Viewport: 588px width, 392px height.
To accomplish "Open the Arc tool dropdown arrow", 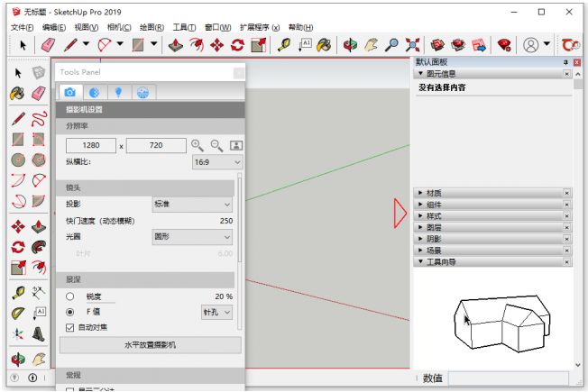I will coord(120,43).
